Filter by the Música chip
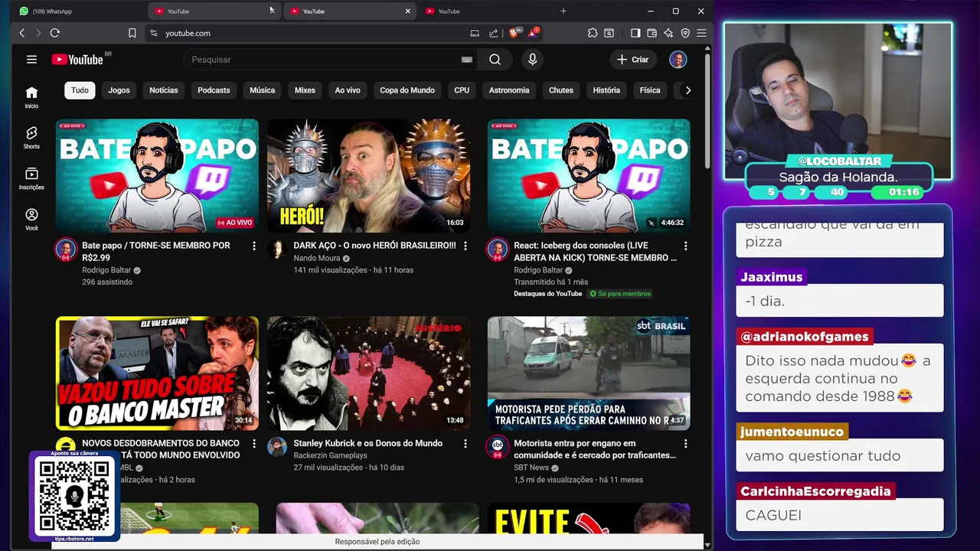The width and height of the screenshot is (980, 551). click(262, 90)
